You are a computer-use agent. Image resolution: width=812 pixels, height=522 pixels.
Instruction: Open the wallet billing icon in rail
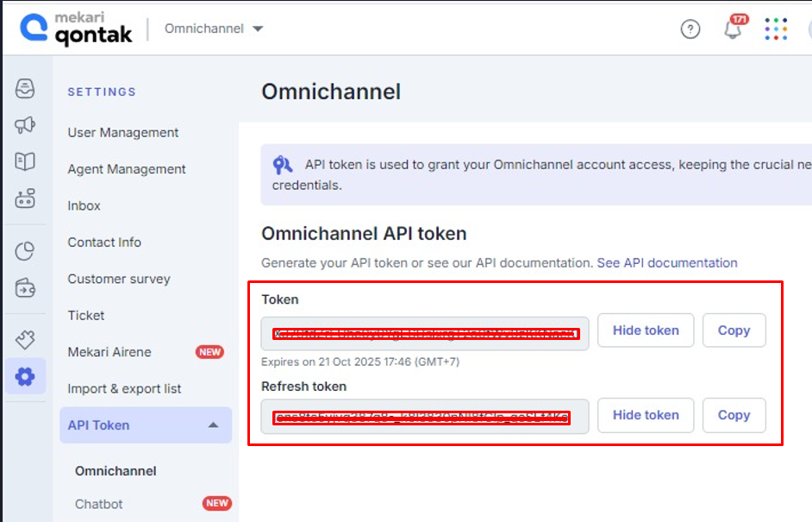25,287
